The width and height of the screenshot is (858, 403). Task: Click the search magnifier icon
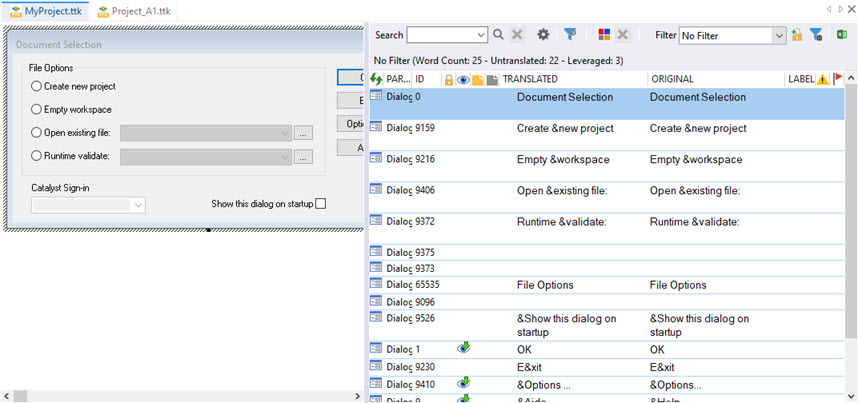pyautogui.click(x=498, y=35)
